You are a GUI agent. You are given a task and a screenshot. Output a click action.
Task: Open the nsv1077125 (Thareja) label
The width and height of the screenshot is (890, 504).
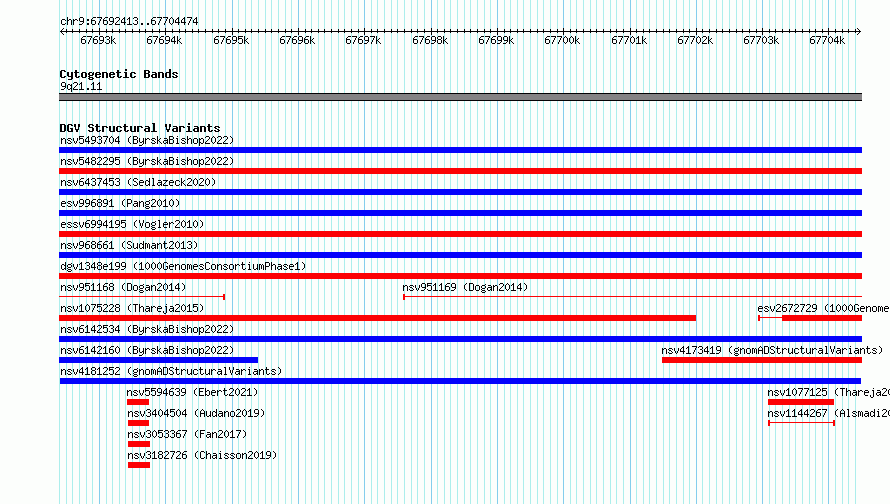click(828, 392)
